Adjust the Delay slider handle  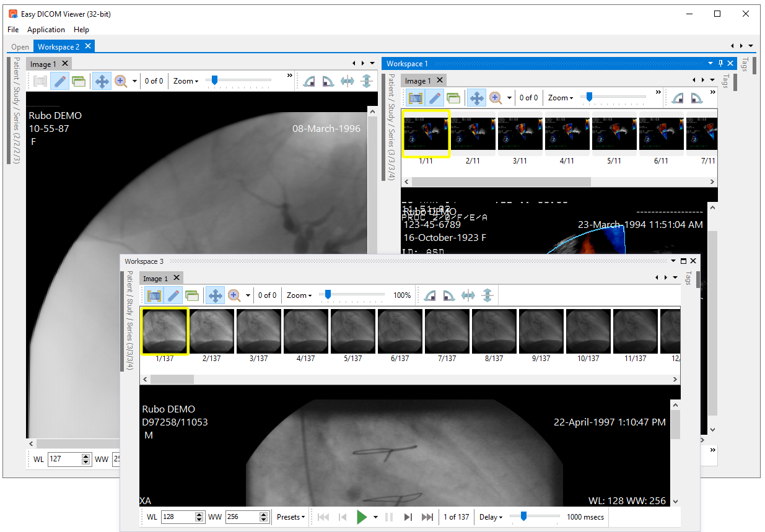click(523, 517)
